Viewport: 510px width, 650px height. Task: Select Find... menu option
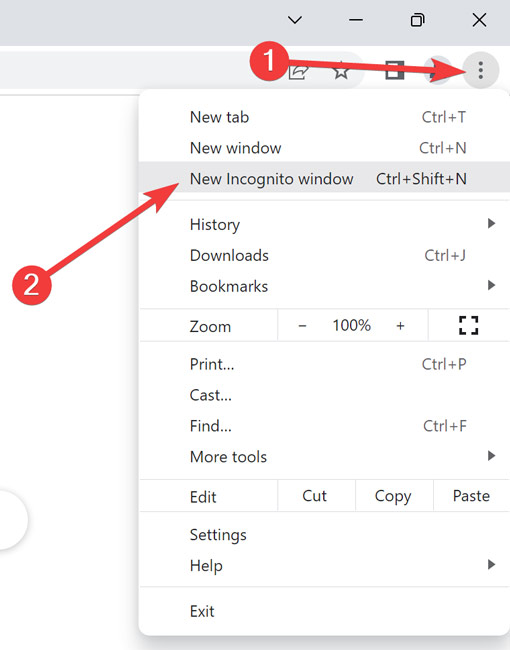coord(325,426)
